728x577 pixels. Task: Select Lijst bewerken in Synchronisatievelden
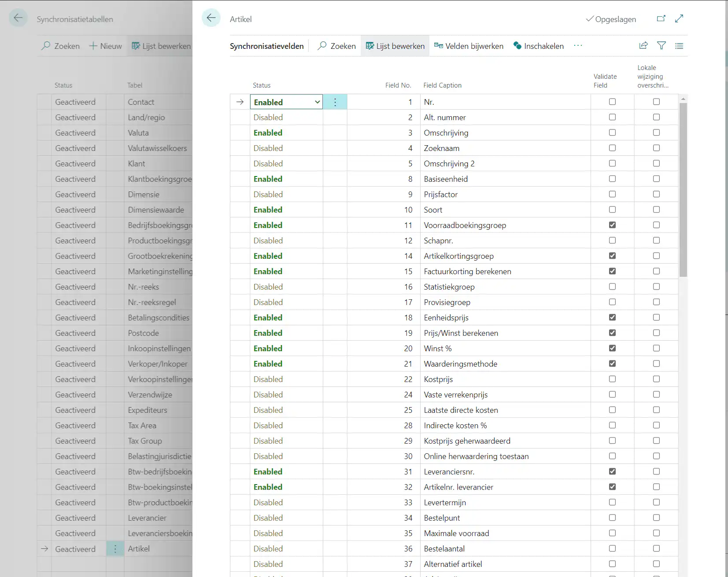(395, 46)
